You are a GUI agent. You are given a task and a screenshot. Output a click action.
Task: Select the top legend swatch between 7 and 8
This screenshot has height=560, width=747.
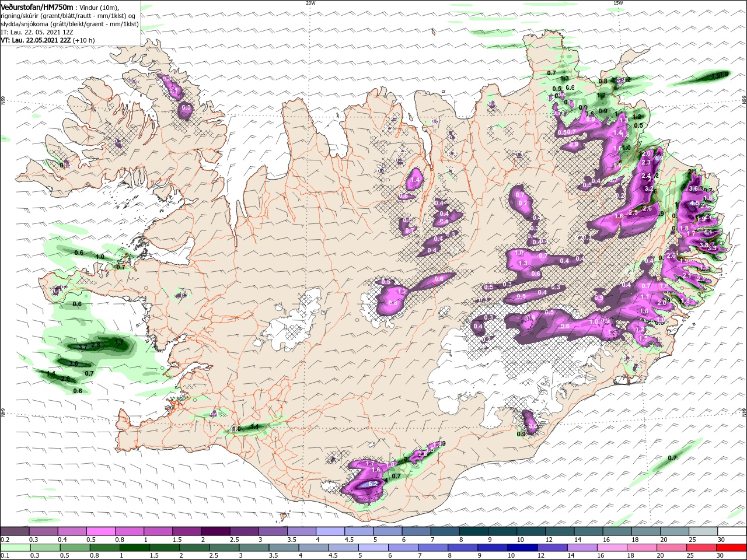click(x=445, y=531)
